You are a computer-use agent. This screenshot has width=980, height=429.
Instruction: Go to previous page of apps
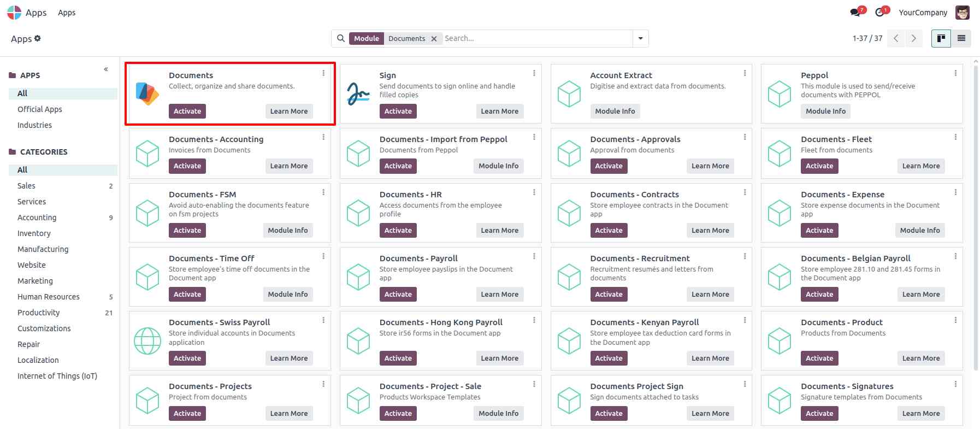point(896,38)
